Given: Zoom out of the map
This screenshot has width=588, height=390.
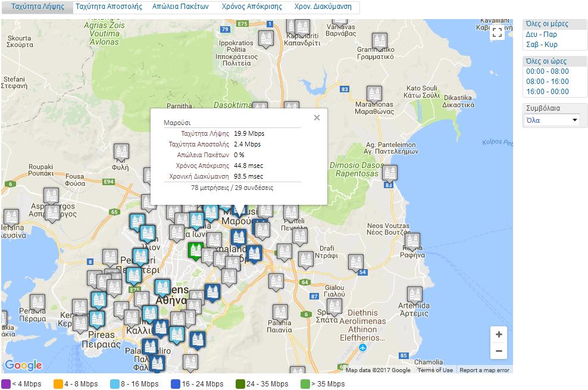Looking at the screenshot, I should tap(499, 351).
